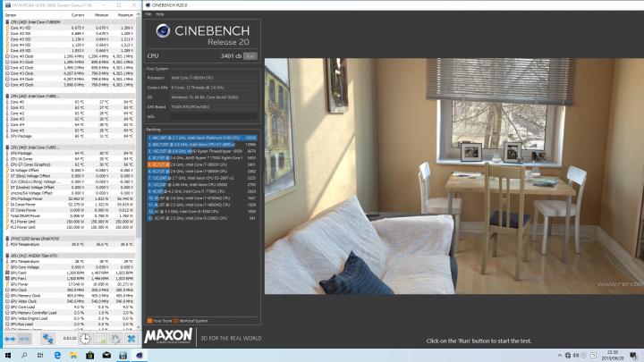Click the Maximum column header in HWiNFO
The height and width of the screenshot is (362, 644).
pos(123,15)
